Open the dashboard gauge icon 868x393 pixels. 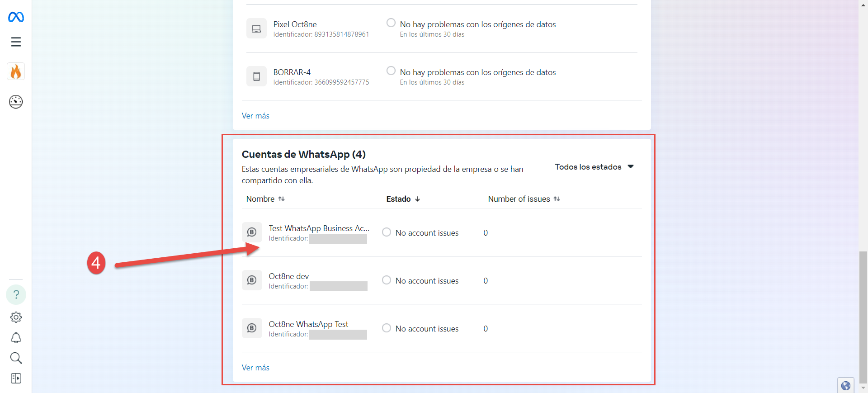(16, 102)
